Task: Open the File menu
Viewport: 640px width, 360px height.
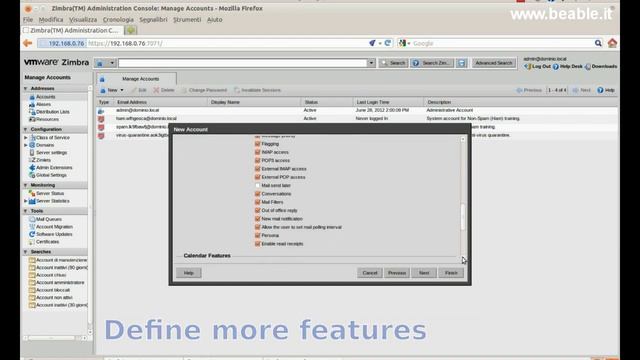Action: [x=28, y=20]
